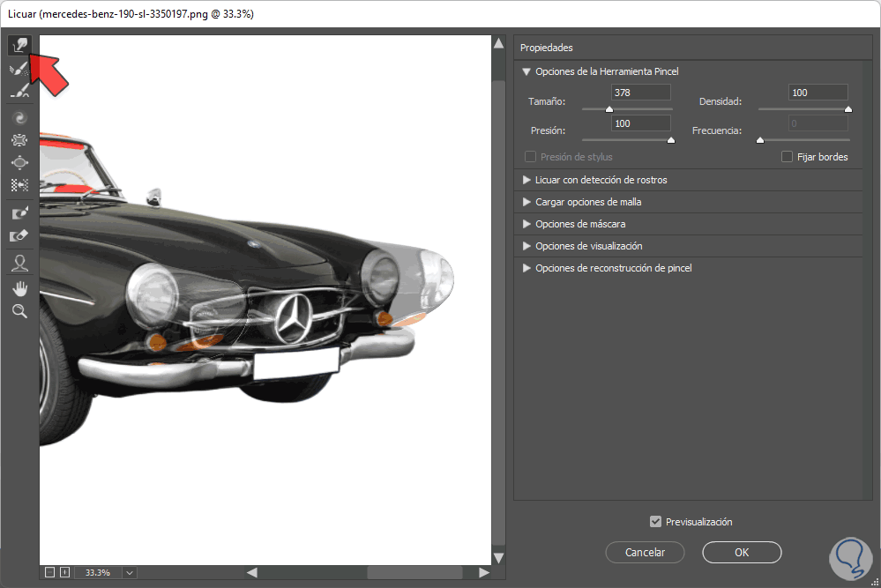
Task: Open the zoom percentage dropdown arrow
Action: coord(130,573)
